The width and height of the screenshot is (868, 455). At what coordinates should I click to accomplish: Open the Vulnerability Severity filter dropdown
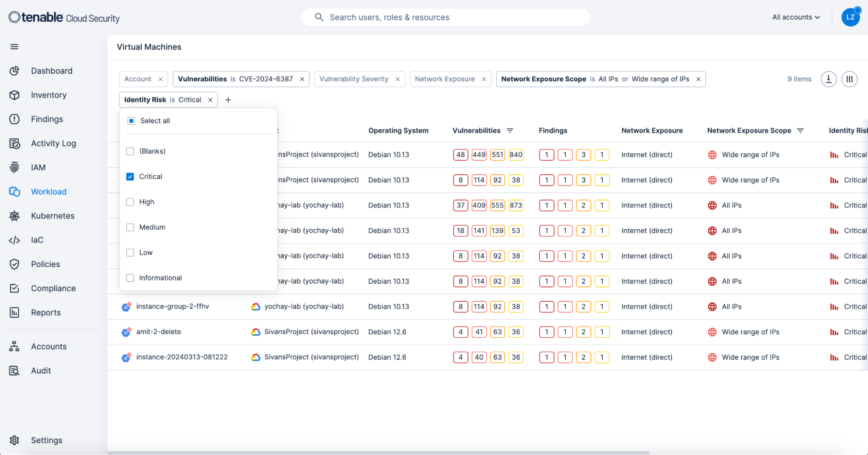(x=354, y=79)
